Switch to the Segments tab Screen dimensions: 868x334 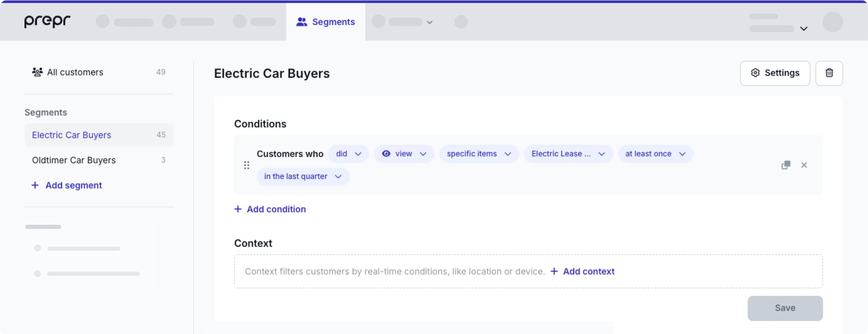point(325,21)
